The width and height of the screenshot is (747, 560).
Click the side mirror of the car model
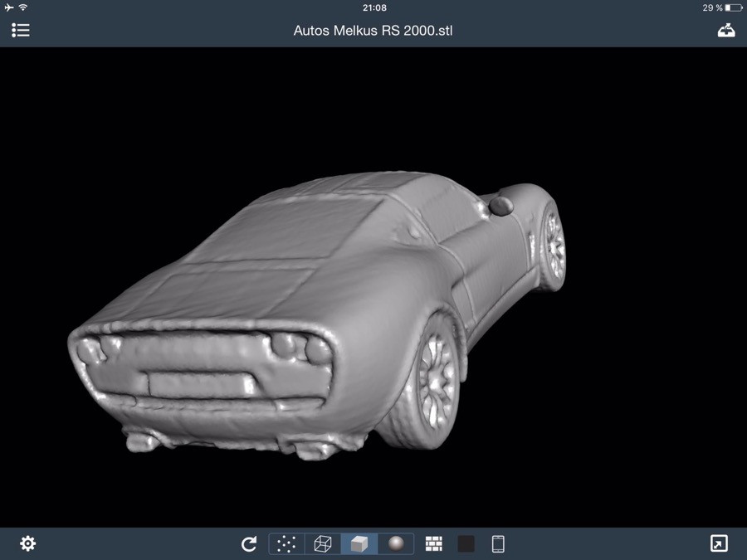coord(500,205)
